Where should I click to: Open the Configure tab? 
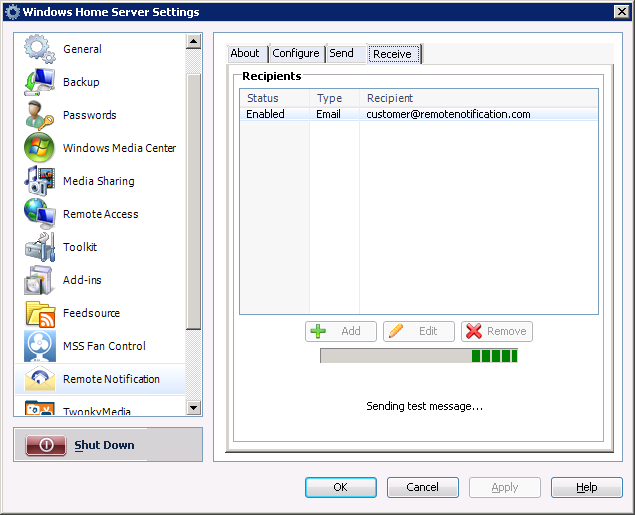[296, 53]
